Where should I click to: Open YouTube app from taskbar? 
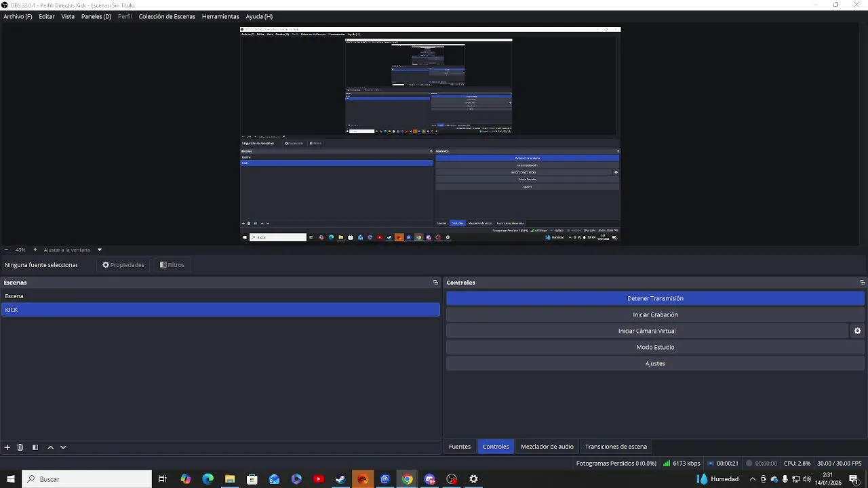pos(319,479)
